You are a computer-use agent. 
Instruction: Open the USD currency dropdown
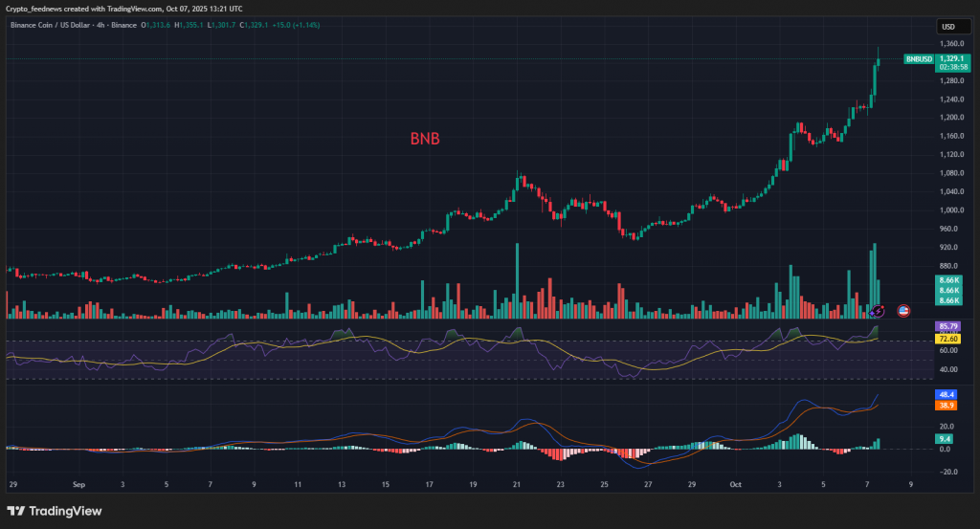948,27
